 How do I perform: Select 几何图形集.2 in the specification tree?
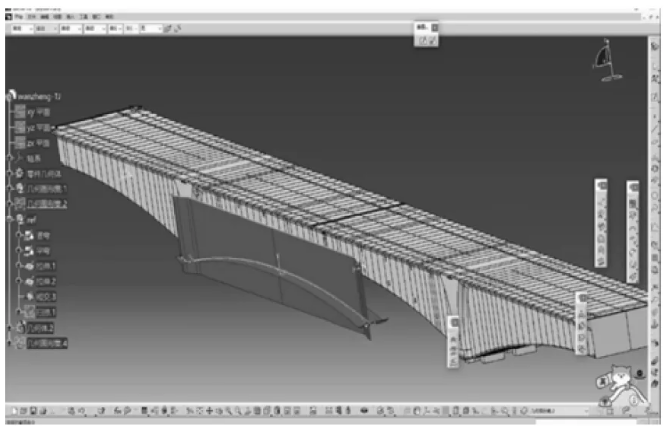click(47, 204)
